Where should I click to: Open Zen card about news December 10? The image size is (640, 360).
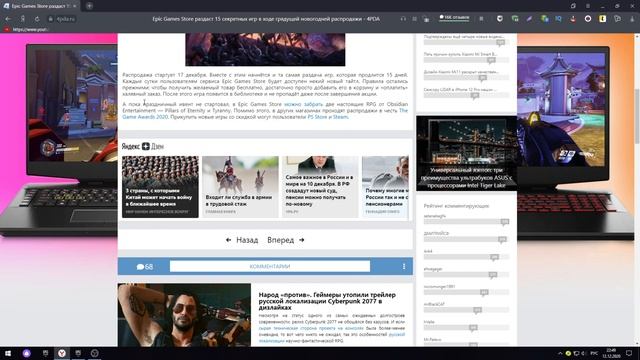click(x=320, y=187)
